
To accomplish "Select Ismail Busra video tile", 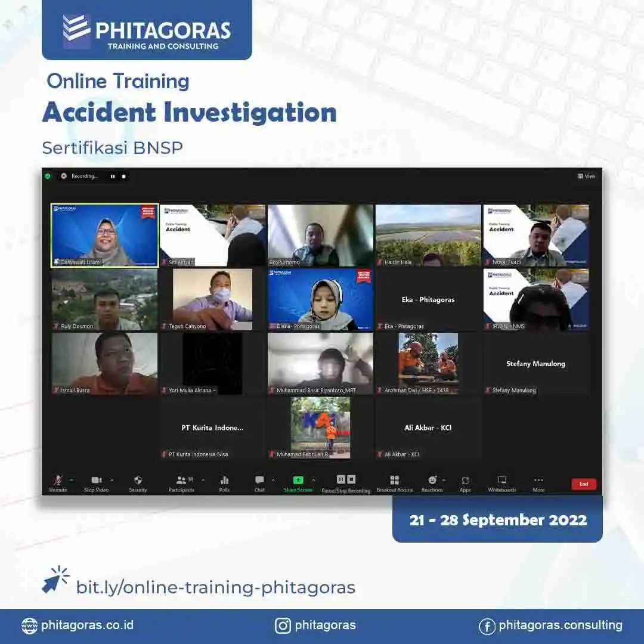I will pos(105,364).
